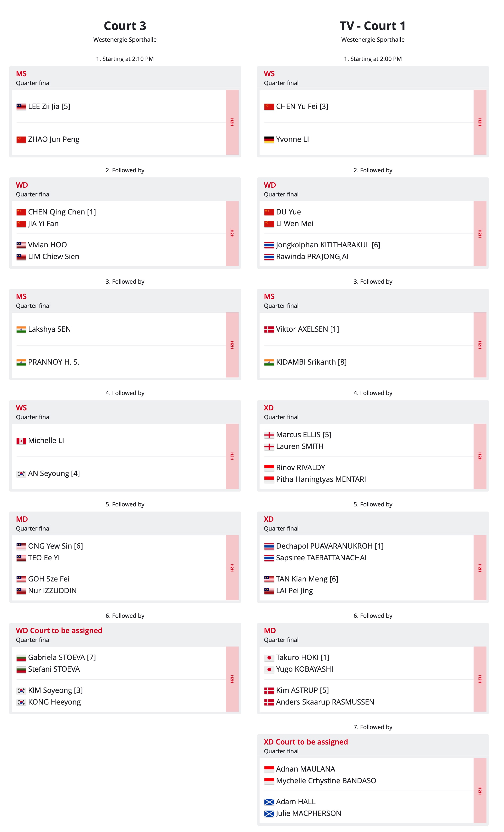Click XD Court to be assigned header

coord(306,742)
